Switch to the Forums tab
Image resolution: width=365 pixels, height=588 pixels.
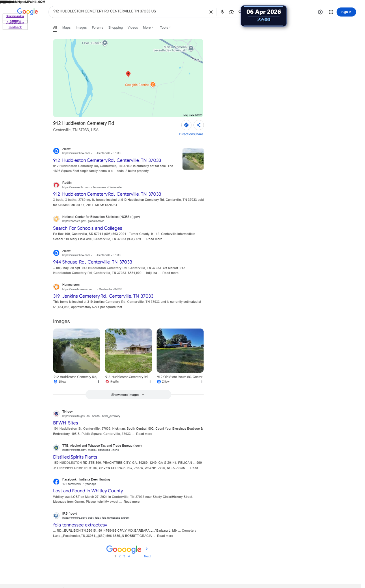coord(97,27)
